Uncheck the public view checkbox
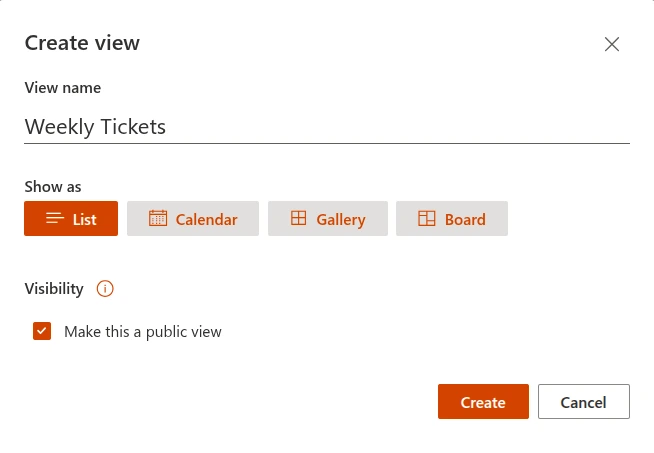The height and width of the screenshot is (453, 654). tap(42, 331)
